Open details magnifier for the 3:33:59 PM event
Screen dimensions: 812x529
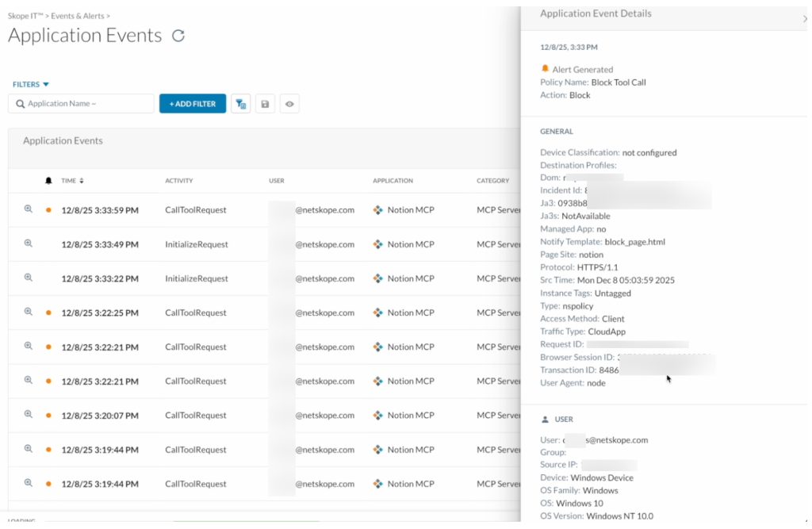point(29,209)
